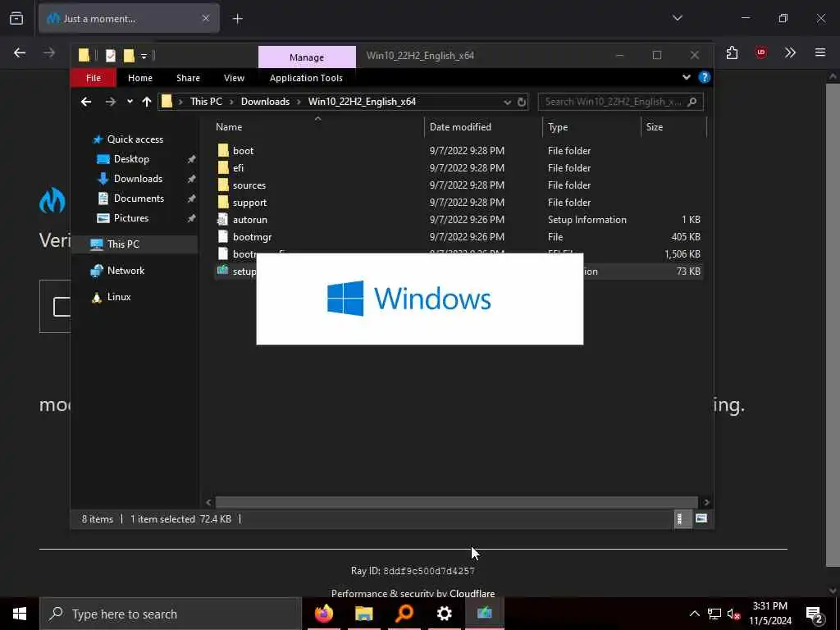Expand the ribbon with chevron
The image size is (840, 630).
click(x=687, y=77)
